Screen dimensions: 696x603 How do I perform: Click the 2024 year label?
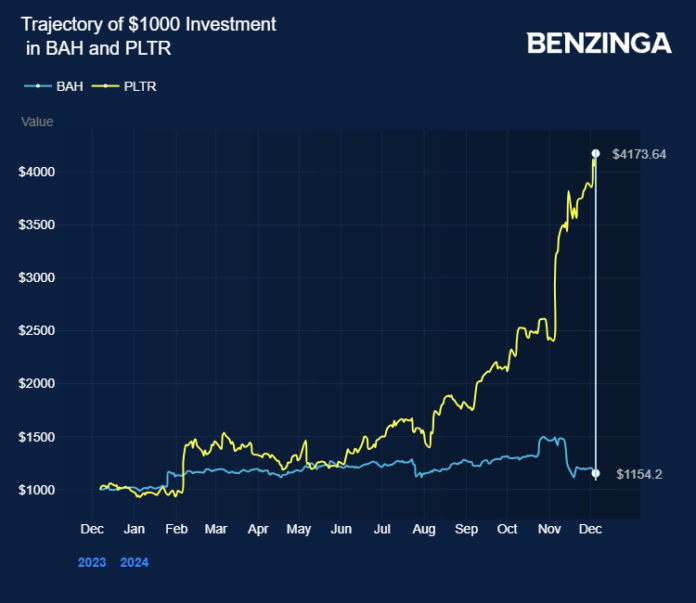pyautogui.click(x=134, y=563)
